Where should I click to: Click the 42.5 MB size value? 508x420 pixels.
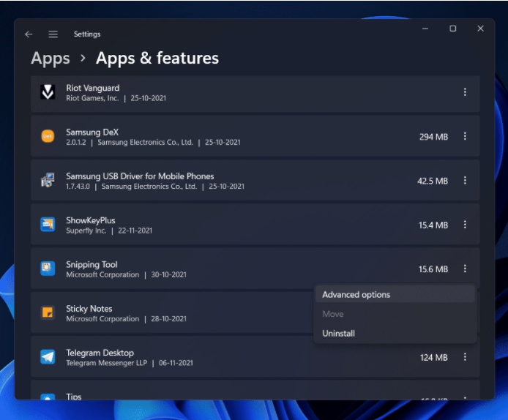(433, 181)
